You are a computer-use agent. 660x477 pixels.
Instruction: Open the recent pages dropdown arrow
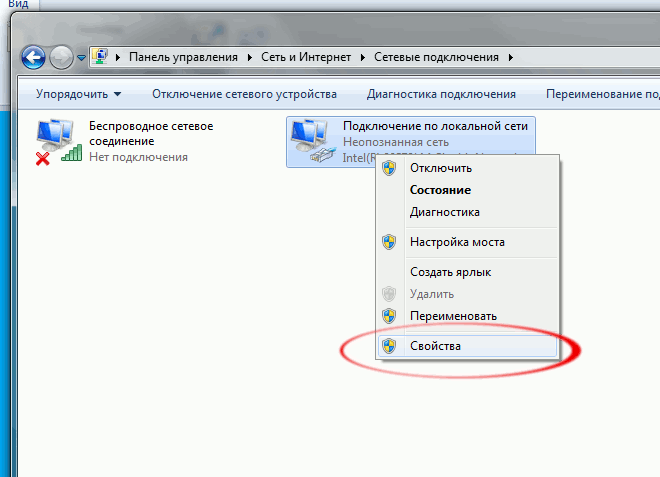[x=81, y=58]
